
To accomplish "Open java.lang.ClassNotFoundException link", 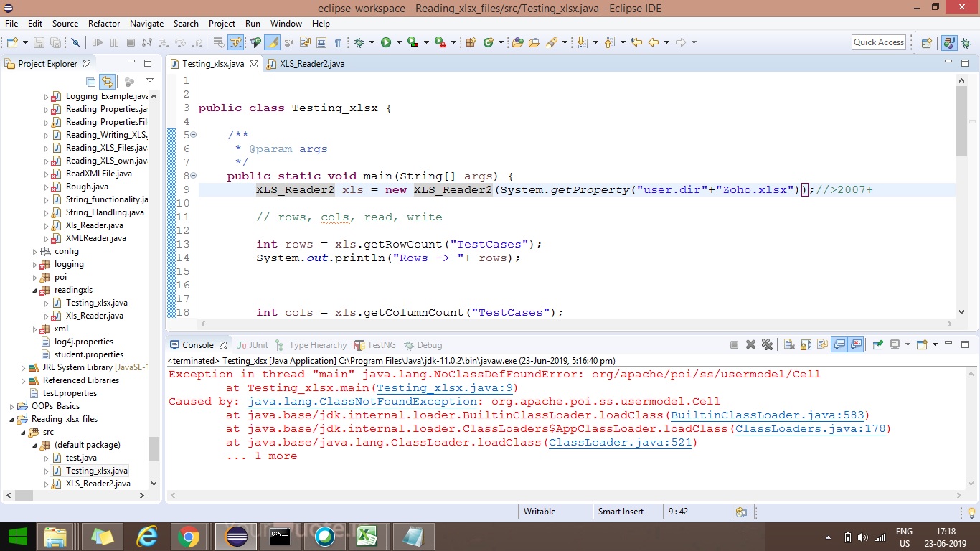I will [x=362, y=401].
